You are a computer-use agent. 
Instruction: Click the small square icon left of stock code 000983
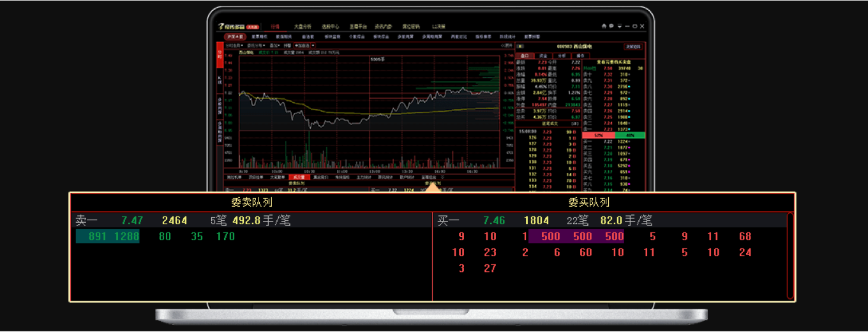click(x=520, y=46)
